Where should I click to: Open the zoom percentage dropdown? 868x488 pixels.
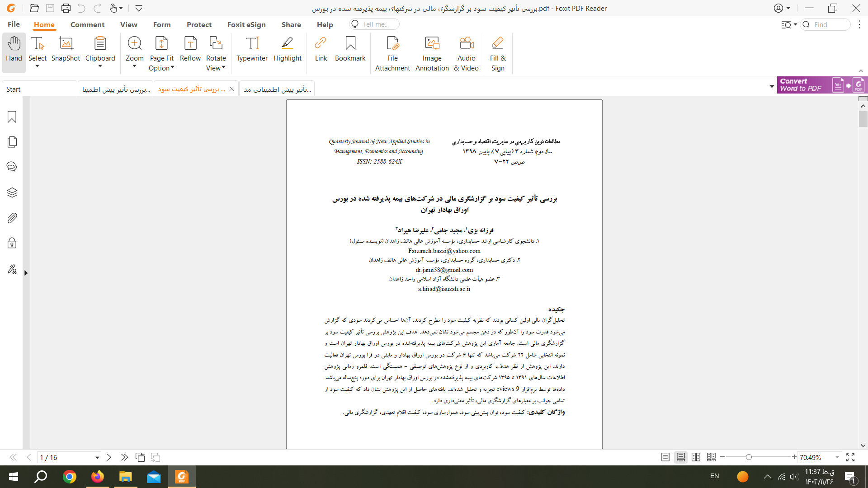tap(837, 457)
